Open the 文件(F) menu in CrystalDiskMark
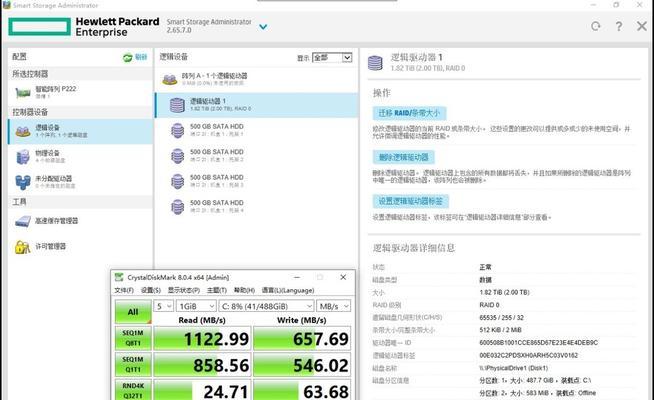The height and width of the screenshot is (400, 654). click(x=124, y=290)
